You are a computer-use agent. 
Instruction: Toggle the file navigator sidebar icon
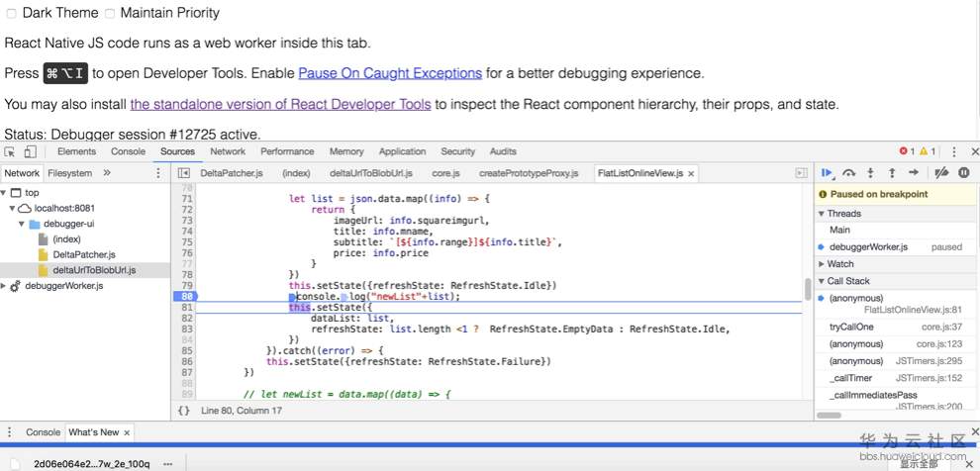tap(183, 173)
